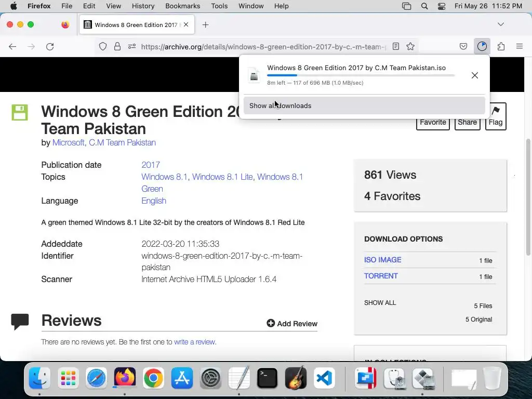Bookmark this page with the star
This screenshot has height=399, width=532.
click(410, 46)
